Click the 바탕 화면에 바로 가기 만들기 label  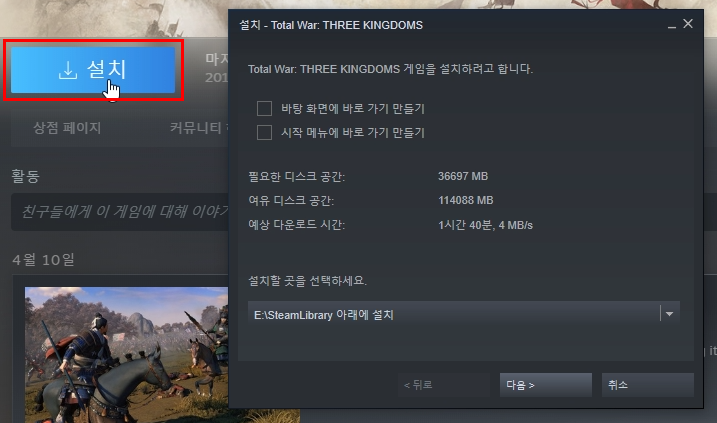coord(353,109)
